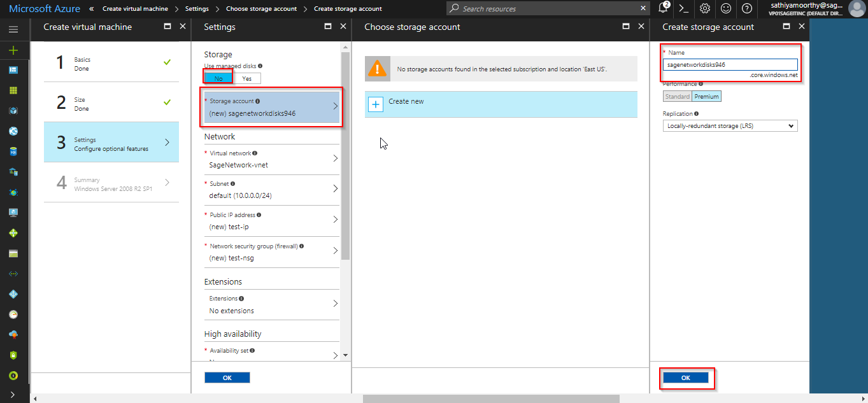Launch Cloud Shell from top bar
This screenshot has width=868, height=403.
point(683,8)
